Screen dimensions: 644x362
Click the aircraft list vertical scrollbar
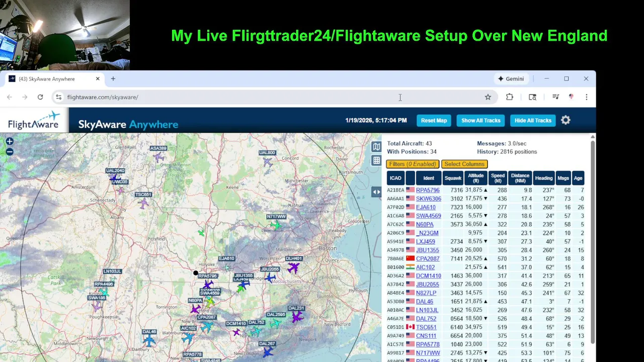point(593,241)
